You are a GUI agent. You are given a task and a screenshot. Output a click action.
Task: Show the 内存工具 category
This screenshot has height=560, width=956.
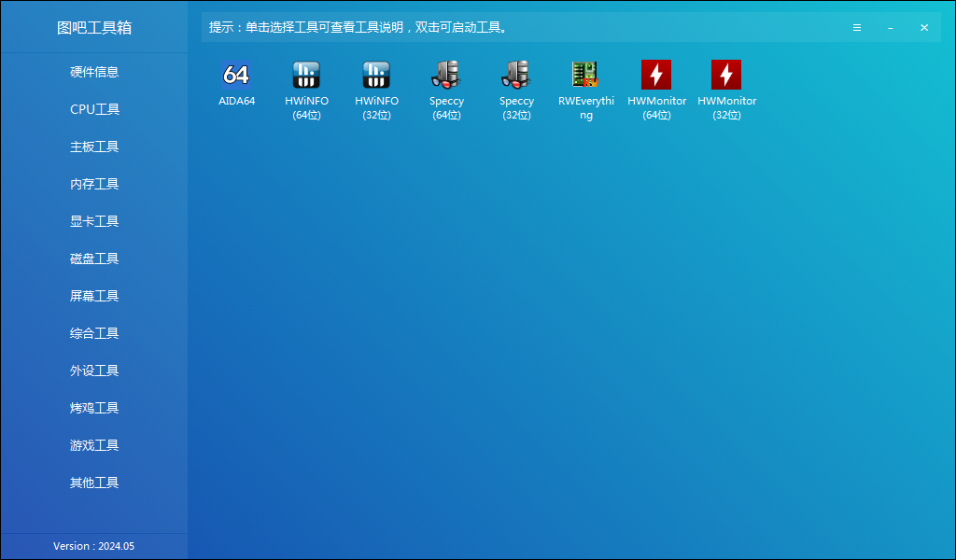tap(94, 184)
